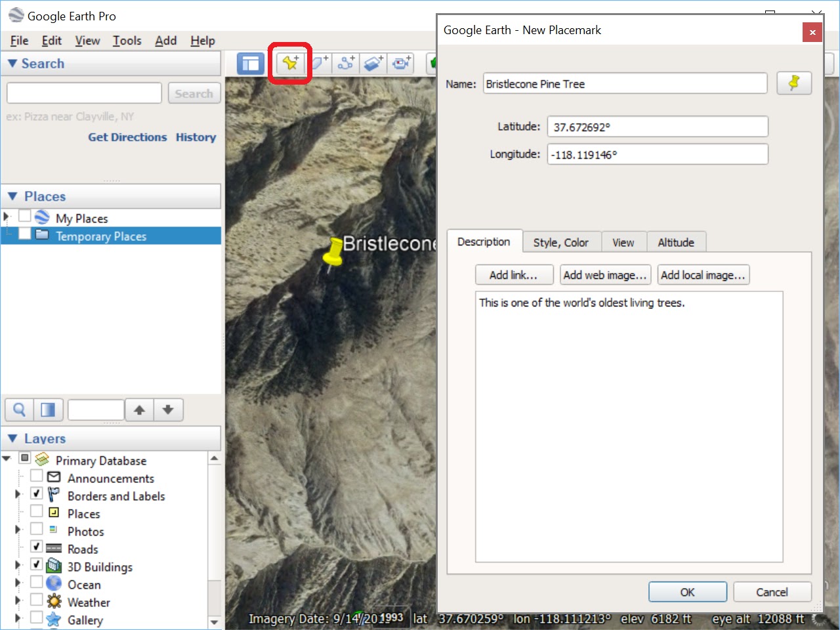Image resolution: width=840 pixels, height=630 pixels.
Task: Uncheck the Roads layer checkbox
Action: tap(37, 547)
